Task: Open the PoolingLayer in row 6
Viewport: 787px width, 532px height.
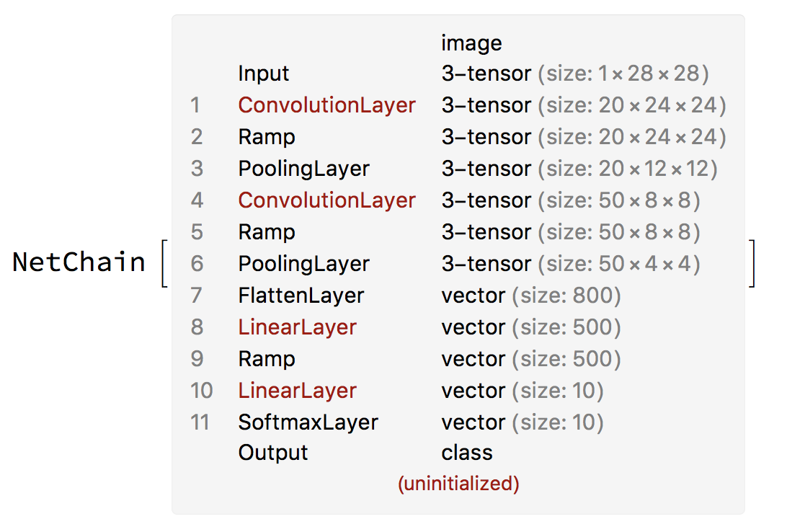Action: pos(303,264)
